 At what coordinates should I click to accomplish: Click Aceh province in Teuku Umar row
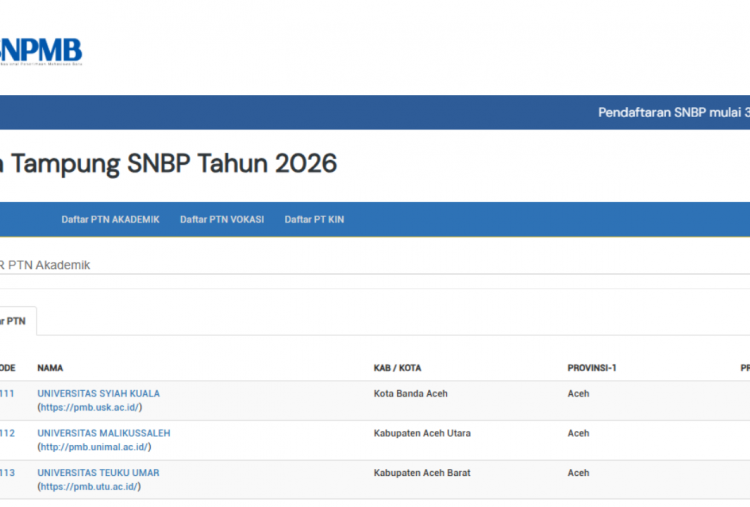[578, 473]
